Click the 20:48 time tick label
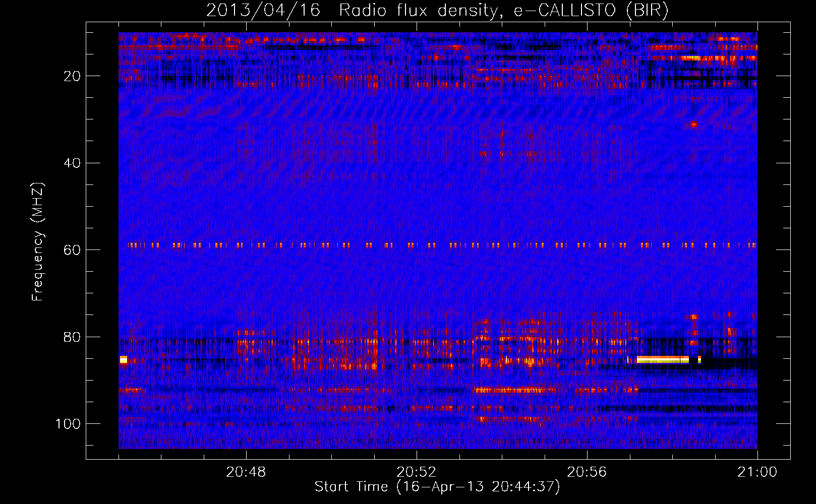Screen dimensions: 816x504 pyautogui.click(x=246, y=472)
